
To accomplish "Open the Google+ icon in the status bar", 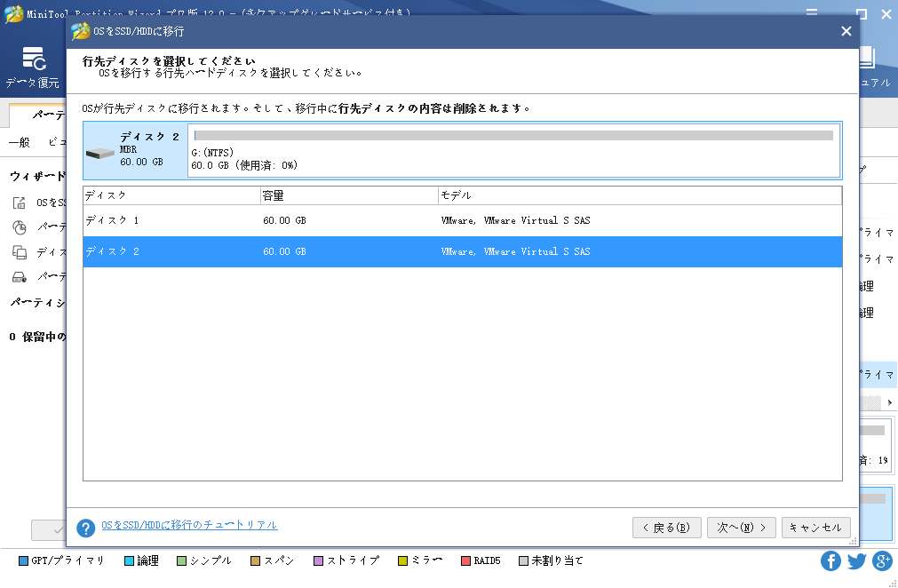I will click(x=883, y=561).
